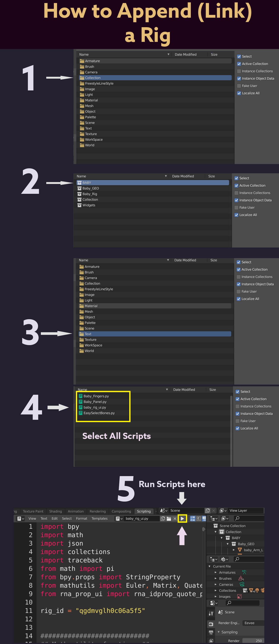The width and height of the screenshot is (279, 644).
Task: Enable Instance Collections in step 1 file browser
Action: click(239, 71)
